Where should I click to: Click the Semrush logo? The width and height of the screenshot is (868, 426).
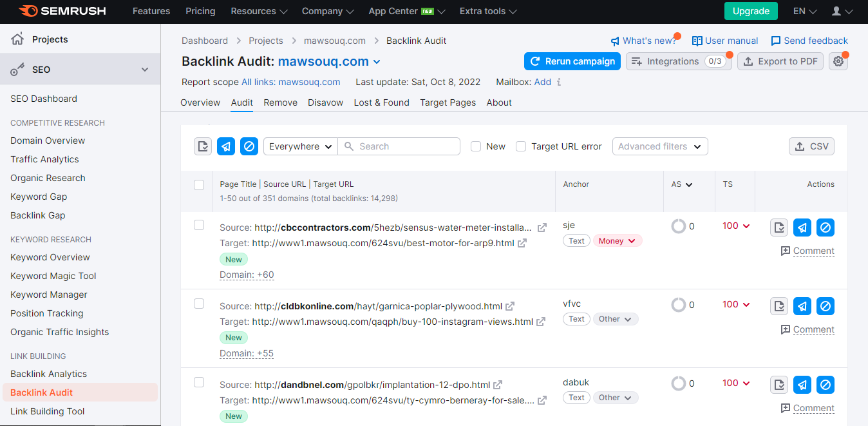tap(61, 11)
